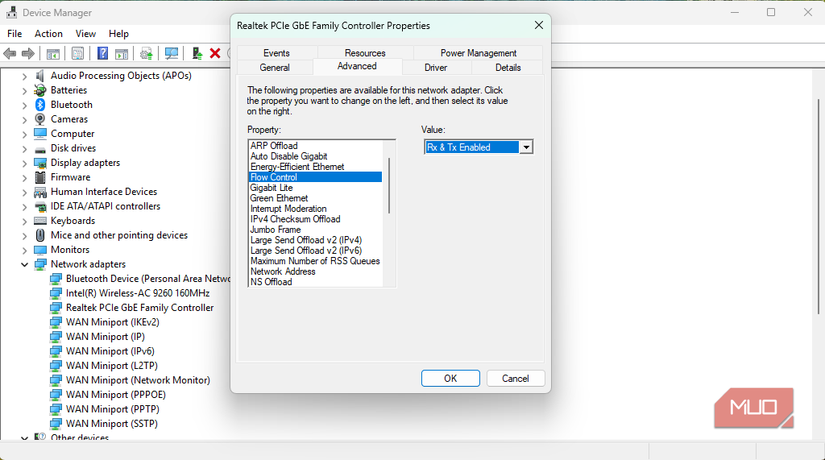Click the Human Interface Devices icon
The width and height of the screenshot is (825, 460).
tap(40, 192)
